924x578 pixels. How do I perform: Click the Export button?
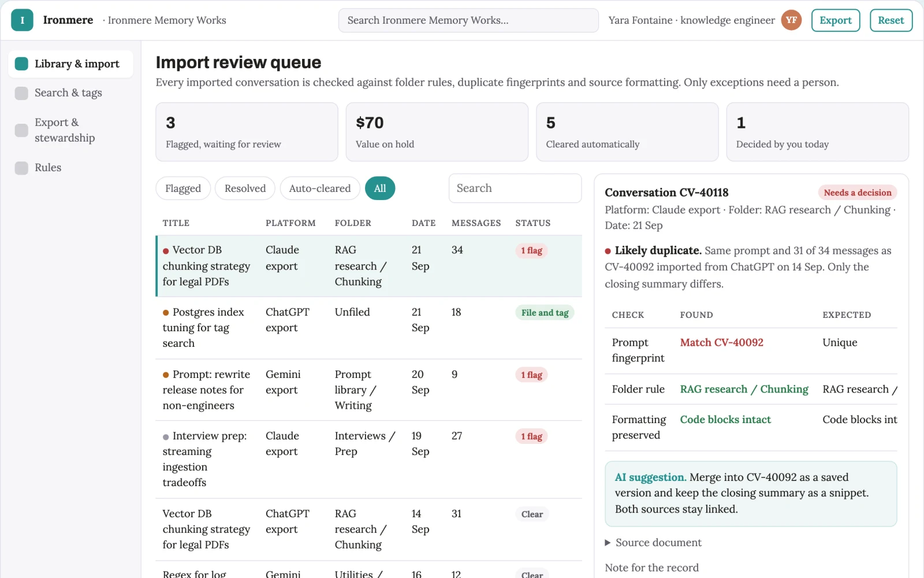pos(836,20)
